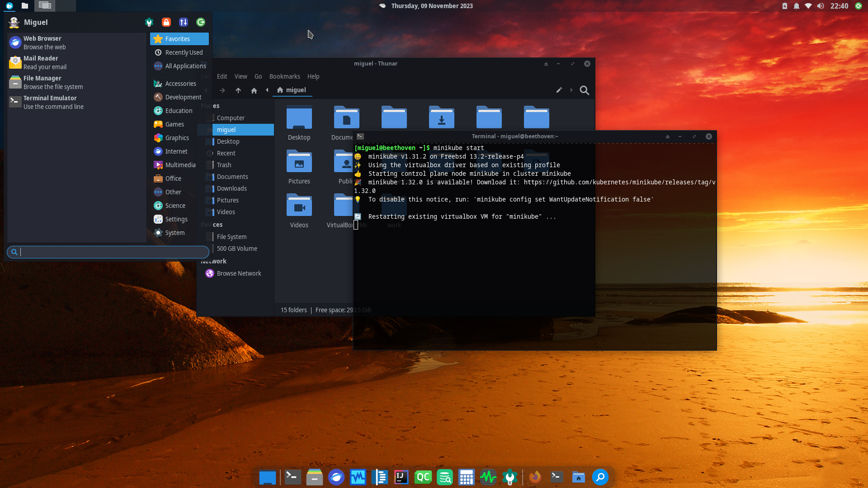Image resolution: width=868 pixels, height=488 pixels.
Task: Click the show-desktop icon in dock
Action: (x=268, y=477)
